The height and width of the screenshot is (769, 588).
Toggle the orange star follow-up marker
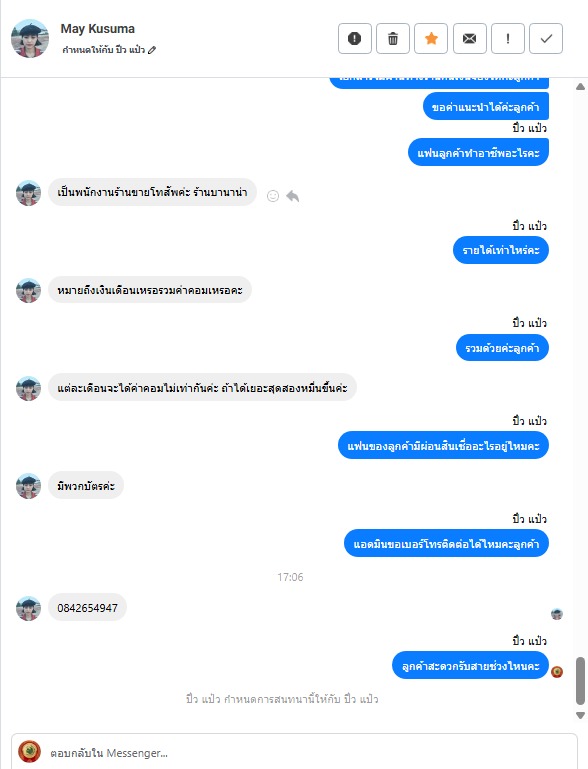click(x=431, y=38)
